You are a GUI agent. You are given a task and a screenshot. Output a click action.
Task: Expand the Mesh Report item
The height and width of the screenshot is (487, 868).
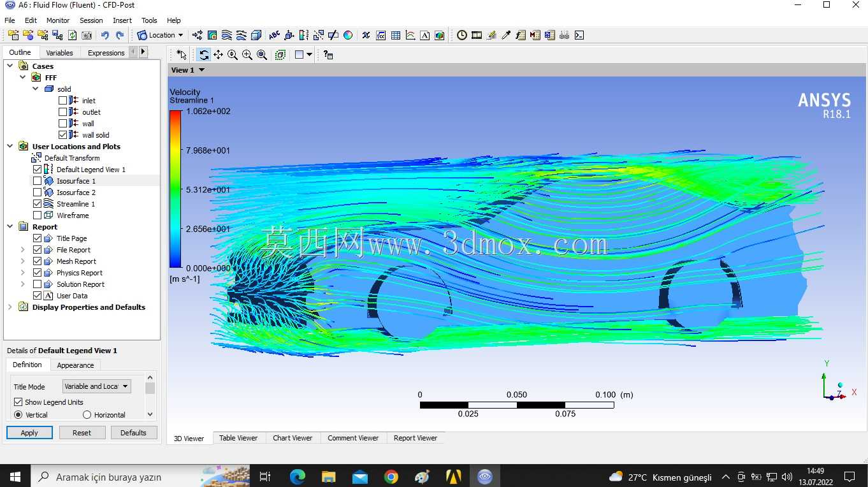click(23, 261)
